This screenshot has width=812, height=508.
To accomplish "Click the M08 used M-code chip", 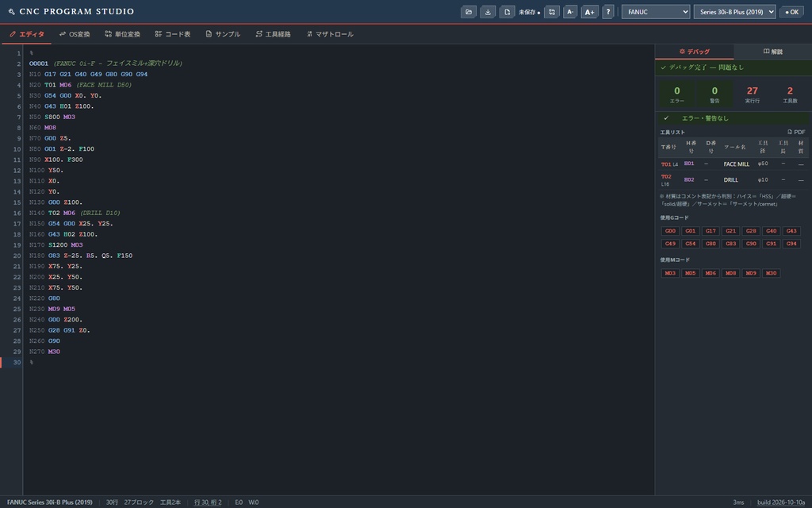I will (x=730, y=273).
